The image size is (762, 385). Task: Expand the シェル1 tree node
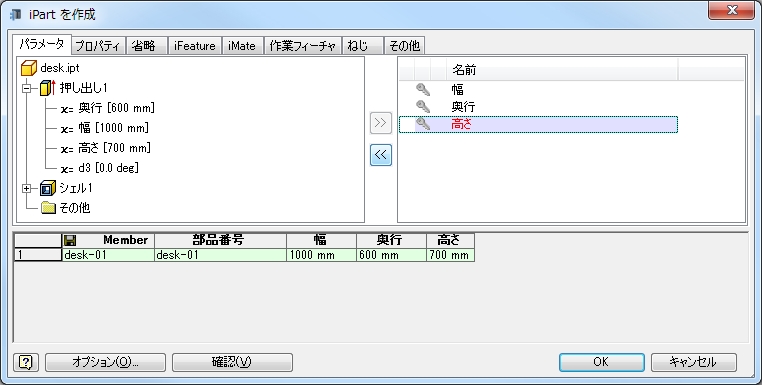[27, 189]
